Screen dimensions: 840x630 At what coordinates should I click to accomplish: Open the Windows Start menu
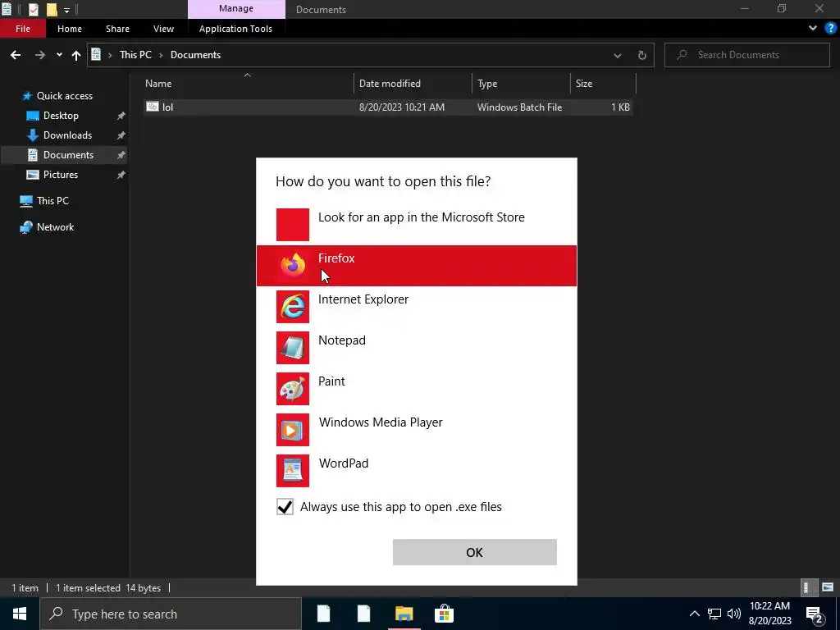[20, 614]
